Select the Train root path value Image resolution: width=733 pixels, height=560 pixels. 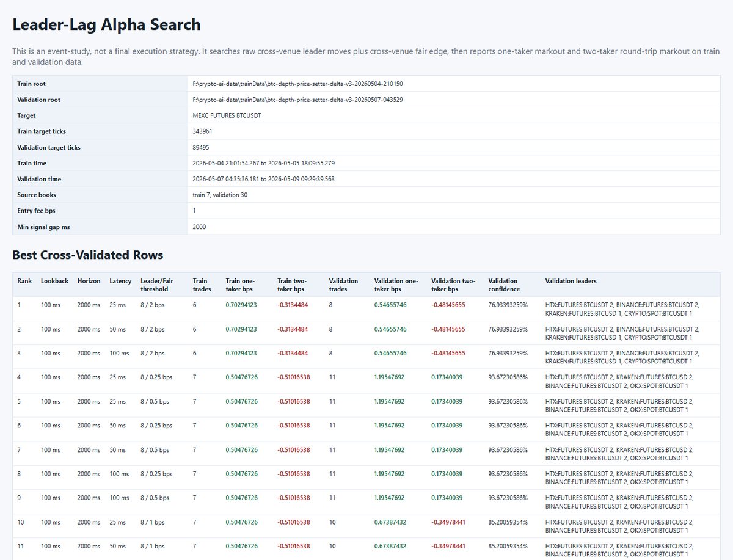[297, 84]
